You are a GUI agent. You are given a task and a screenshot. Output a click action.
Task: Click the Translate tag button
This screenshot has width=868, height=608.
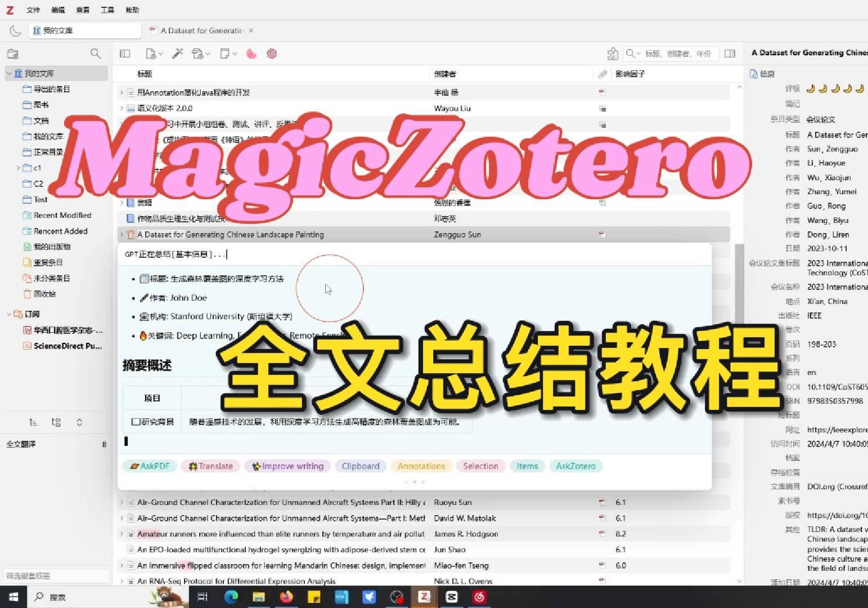click(211, 466)
